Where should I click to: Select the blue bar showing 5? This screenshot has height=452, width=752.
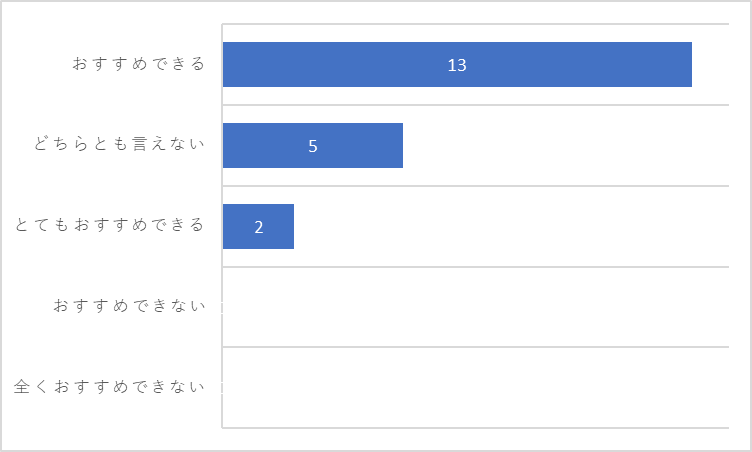coord(313,145)
